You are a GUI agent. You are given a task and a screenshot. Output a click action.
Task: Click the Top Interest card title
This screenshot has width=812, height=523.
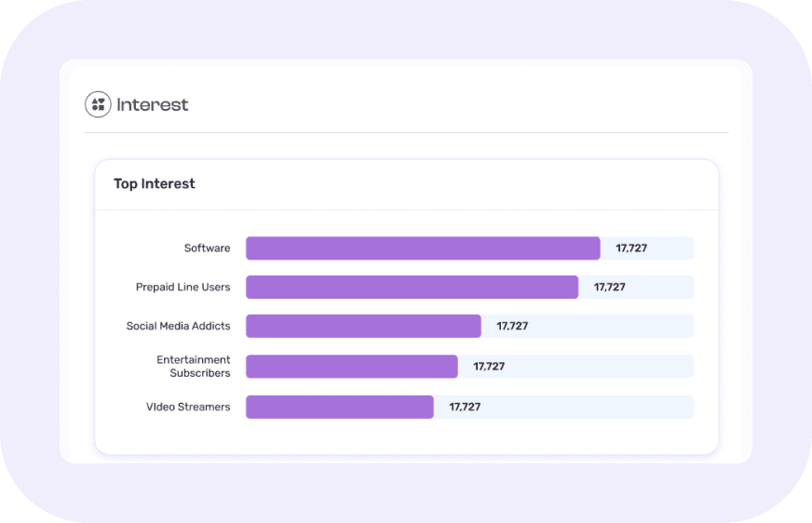155,183
